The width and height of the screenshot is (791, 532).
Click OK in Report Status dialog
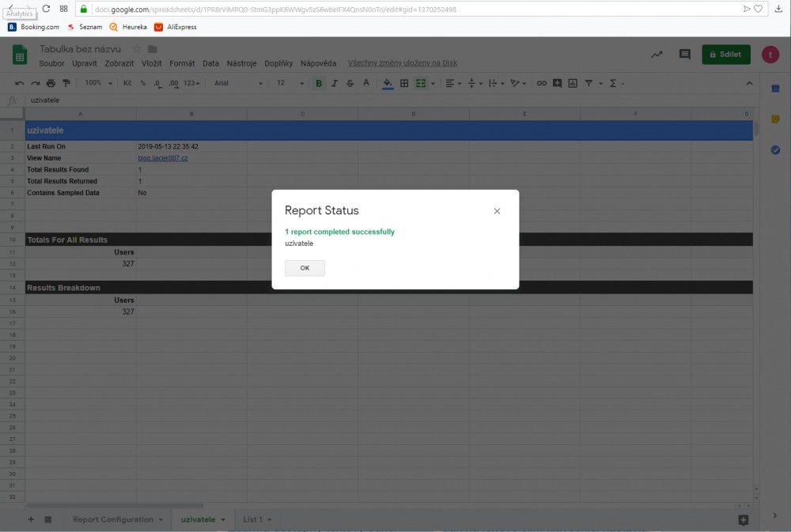(x=305, y=268)
